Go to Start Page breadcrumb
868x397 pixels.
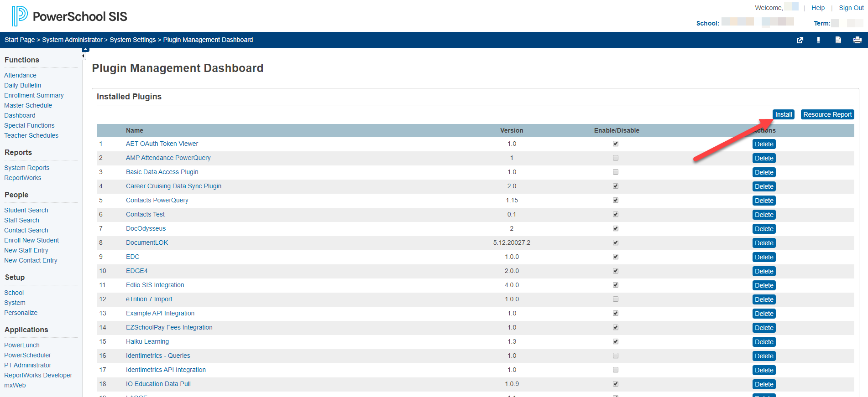(x=20, y=40)
